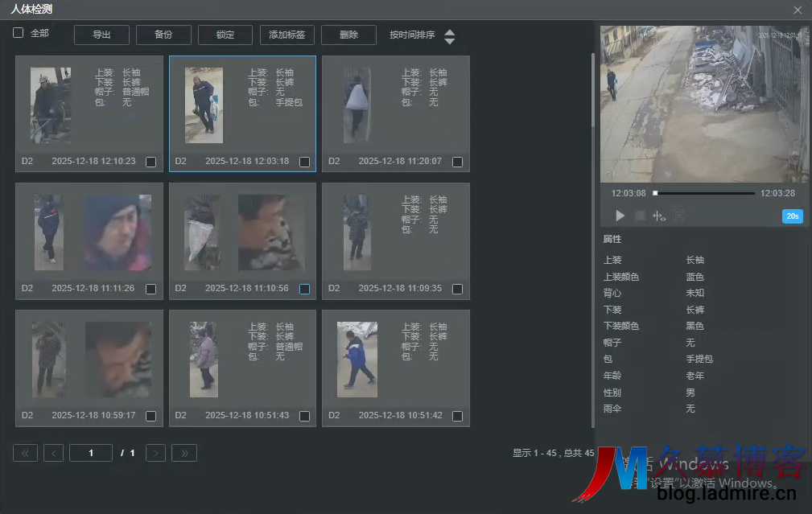The image size is (812, 514).
Task: Click the clip trim icon beside stop
Action: (659, 216)
